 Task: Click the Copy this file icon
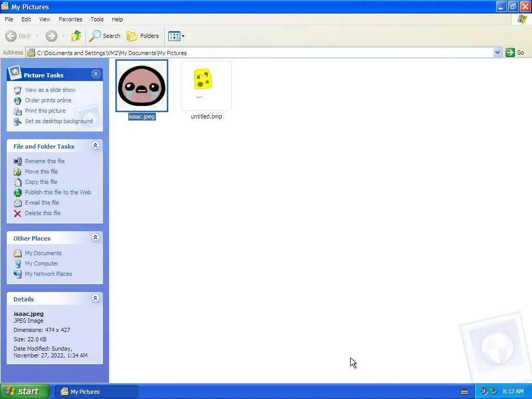coord(18,182)
